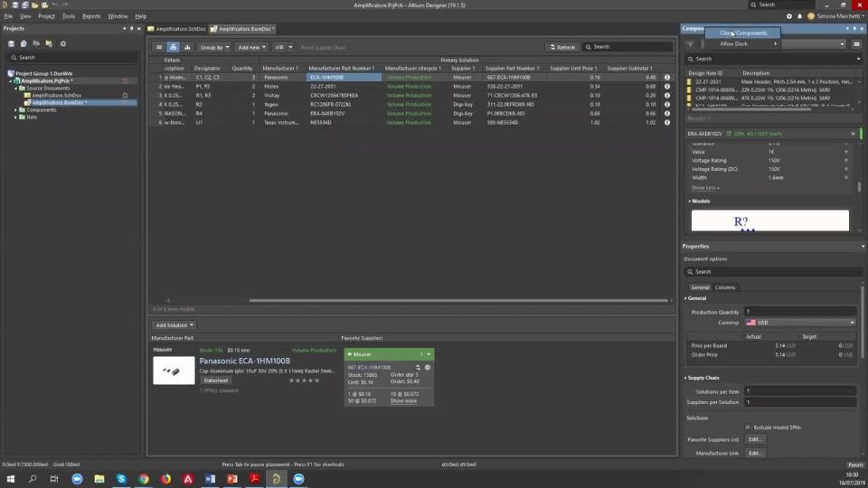Click the Show Less link
Screen dimensions: 868x488
coord(705,188)
